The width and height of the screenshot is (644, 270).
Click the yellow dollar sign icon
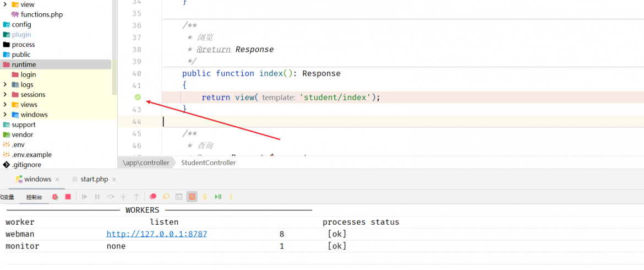tap(205, 197)
